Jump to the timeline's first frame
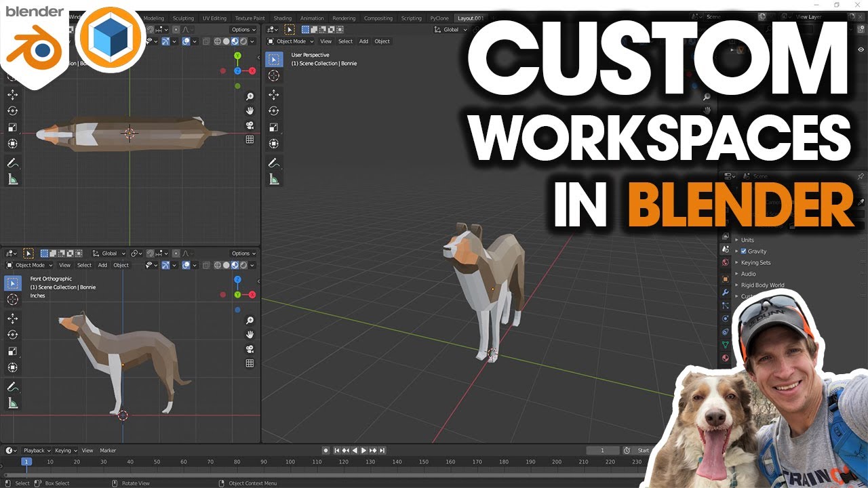The width and height of the screenshot is (868, 488). tap(336, 450)
